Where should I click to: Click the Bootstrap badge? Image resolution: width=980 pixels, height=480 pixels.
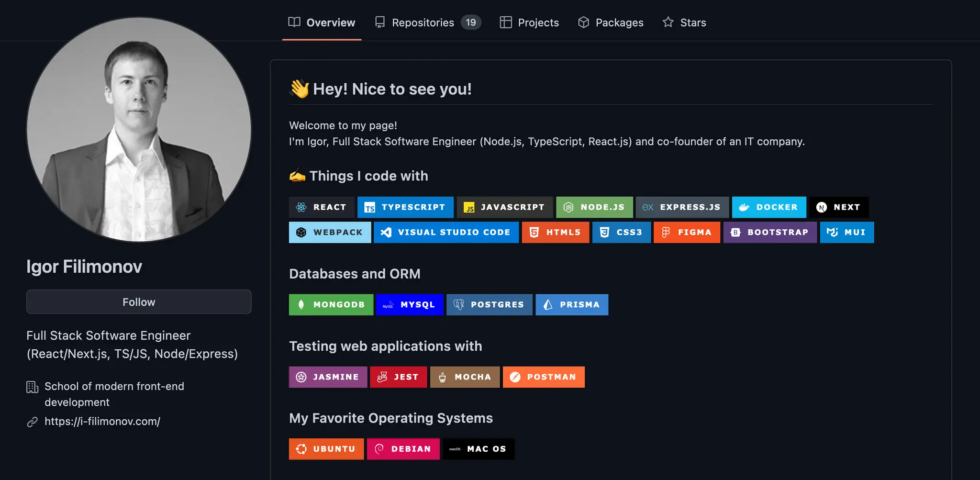coord(770,232)
